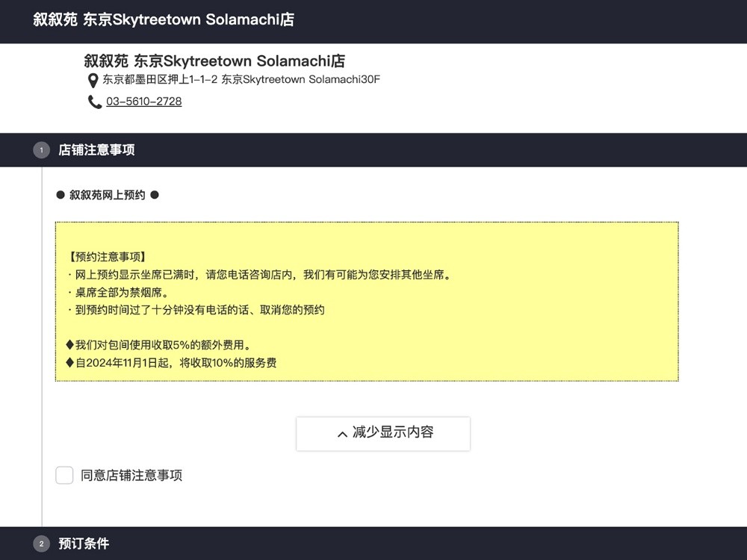Click the 10% service fee notice
Viewport: 747px width, 560px height.
tap(171, 363)
